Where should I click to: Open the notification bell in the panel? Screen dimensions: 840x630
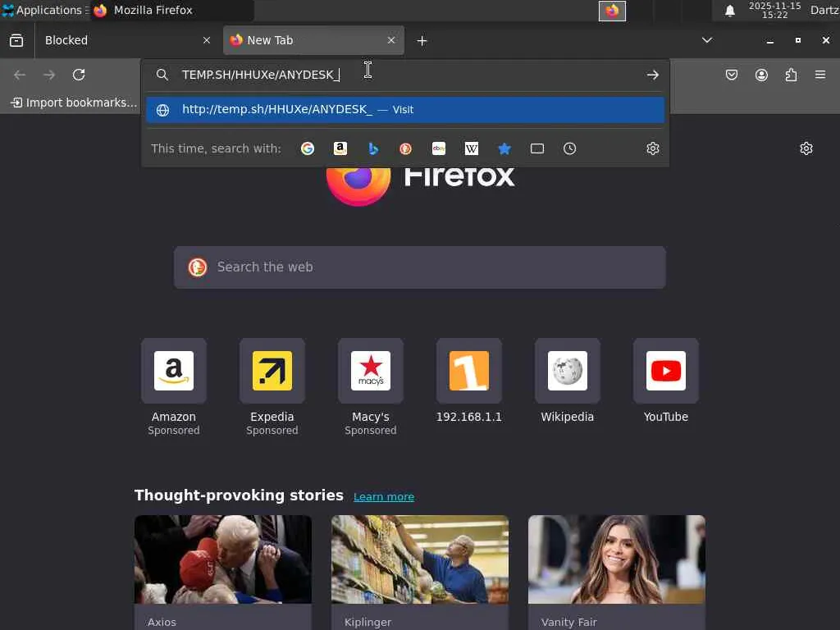pyautogui.click(x=729, y=11)
